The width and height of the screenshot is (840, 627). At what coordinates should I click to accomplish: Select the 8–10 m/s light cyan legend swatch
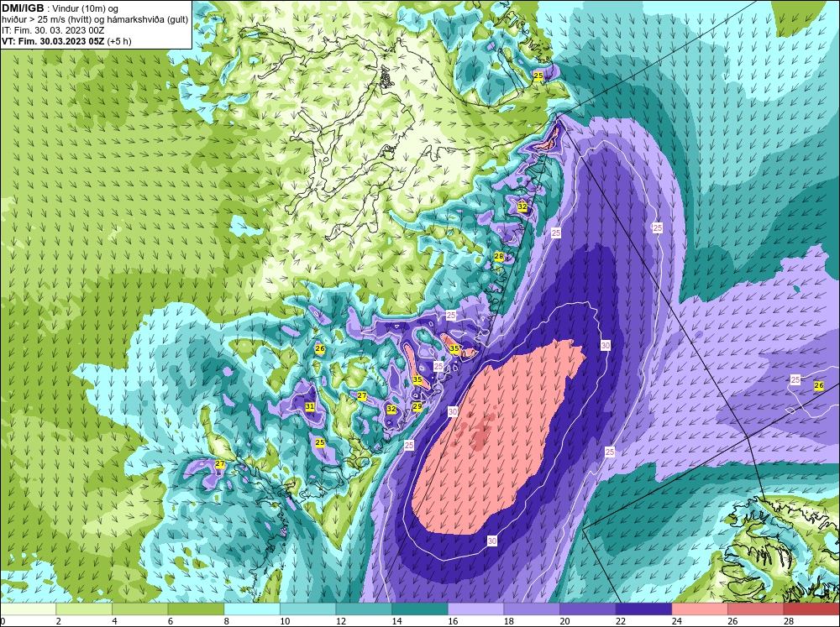point(252,609)
